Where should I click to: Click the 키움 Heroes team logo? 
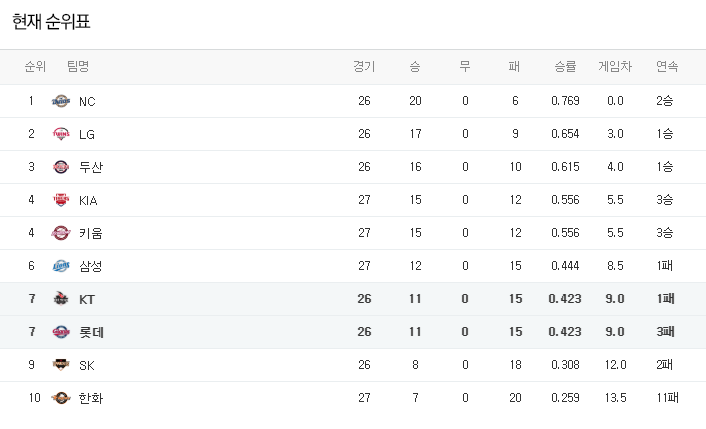tap(61, 233)
